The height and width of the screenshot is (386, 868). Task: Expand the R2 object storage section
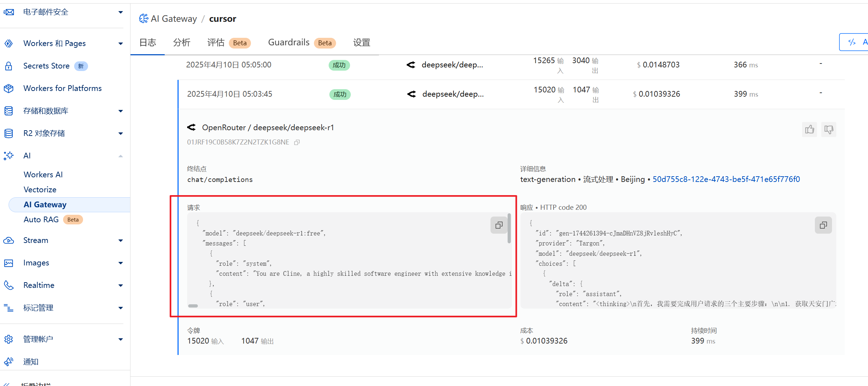pyautogui.click(x=120, y=133)
